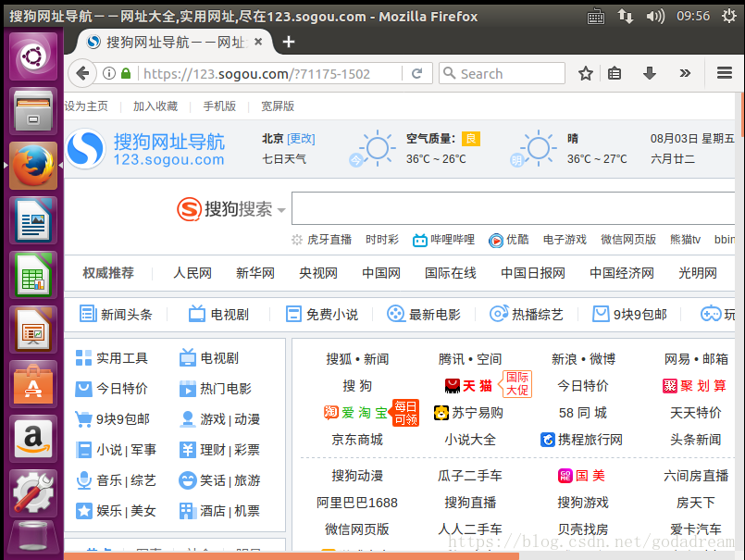The image size is (745, 560).
Task: Bookmark this page with the star icon
Action: [x=585, y=73]
